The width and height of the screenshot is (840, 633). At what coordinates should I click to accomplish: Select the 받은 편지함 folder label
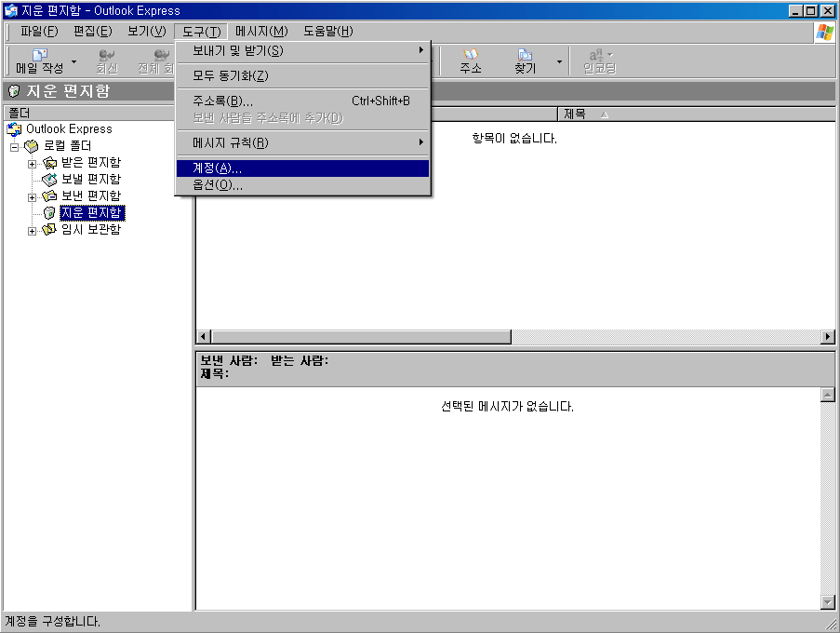(x=91, y=162)
